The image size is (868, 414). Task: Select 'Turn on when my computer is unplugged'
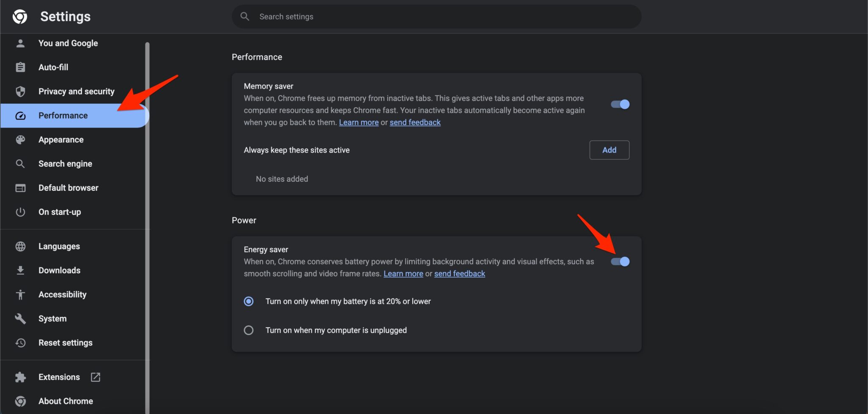point(249,330)
